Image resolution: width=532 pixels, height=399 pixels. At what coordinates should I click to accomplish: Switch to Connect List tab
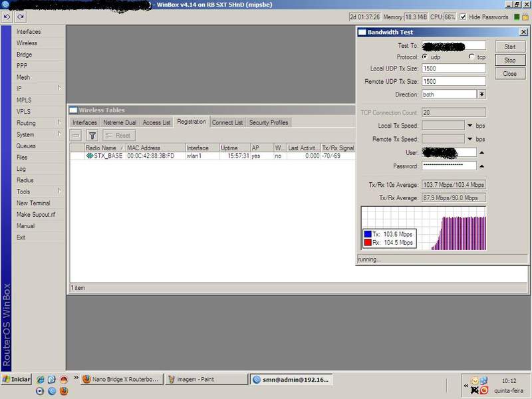point(227,122)
